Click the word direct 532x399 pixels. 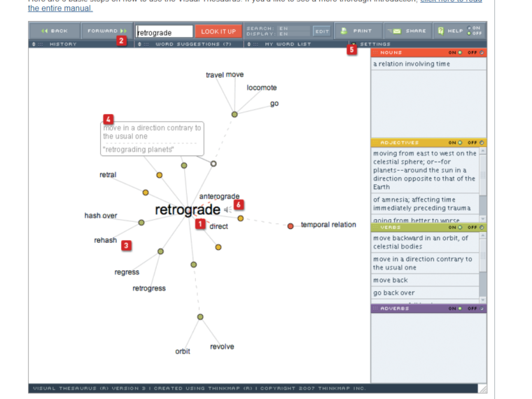pos(218,226)
